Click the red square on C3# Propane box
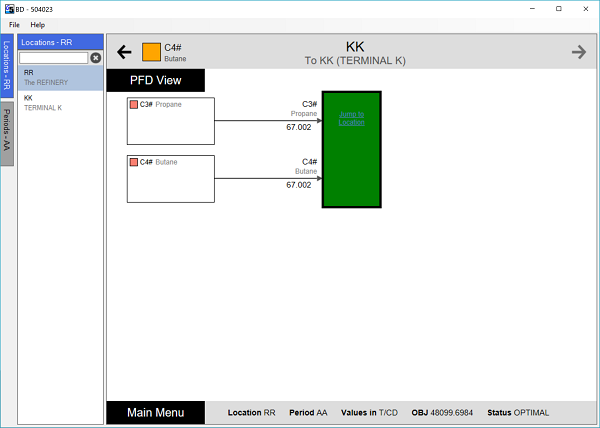The width and height of the screenshot is (600, 428). [133, 104]
